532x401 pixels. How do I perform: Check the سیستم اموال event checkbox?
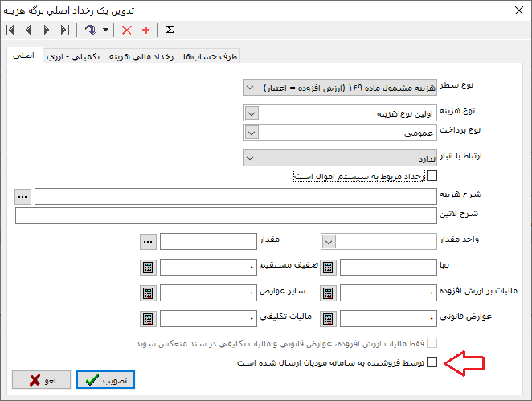pos(432,176)
